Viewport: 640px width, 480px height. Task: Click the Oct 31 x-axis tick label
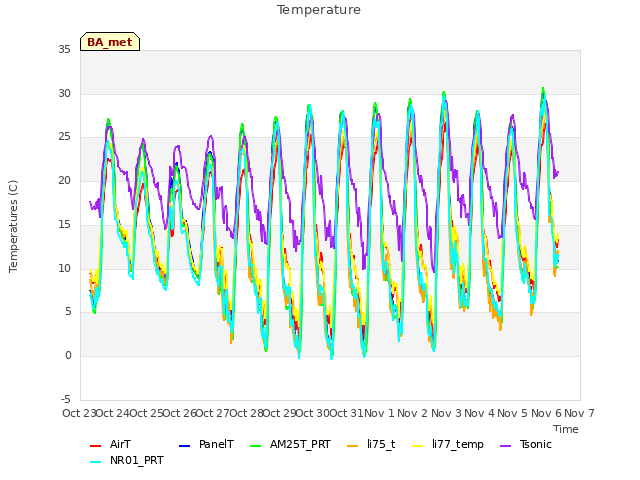click(346, 413)
